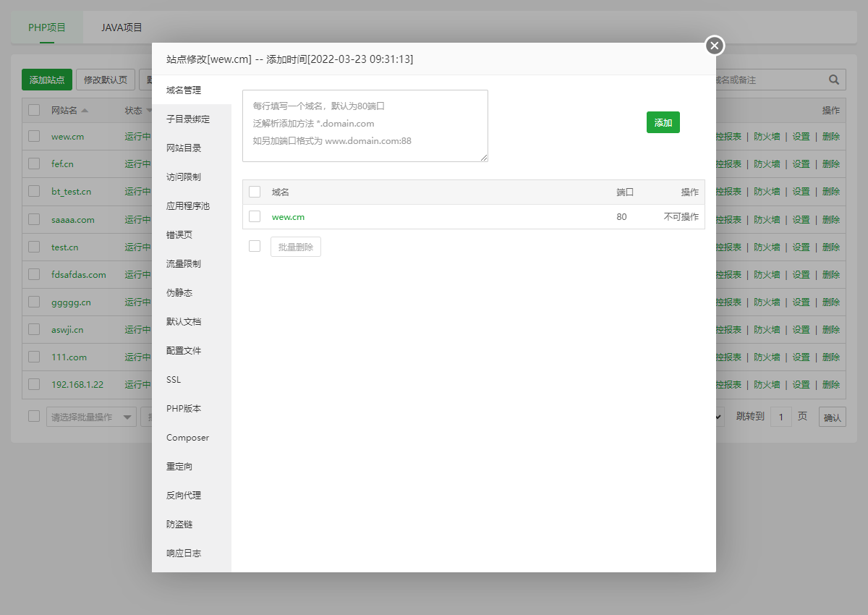The height and width of the screenshot is (615, 868).
Task: Select the Composer sidebar item
Action: point(187,438)
